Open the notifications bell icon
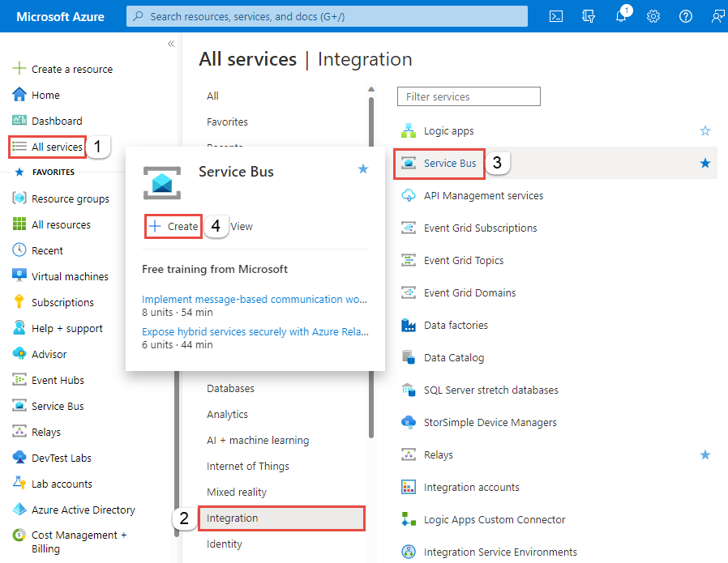Screen dimensions: 728x563 tap(621, 16)
